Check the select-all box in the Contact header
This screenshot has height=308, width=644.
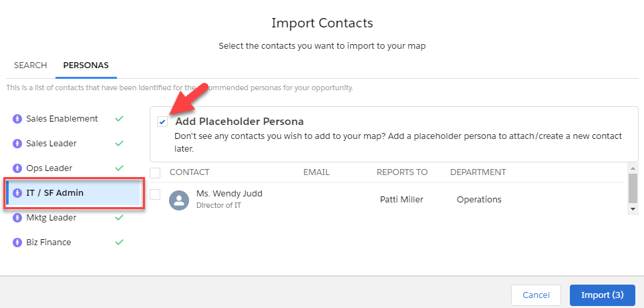155,173
